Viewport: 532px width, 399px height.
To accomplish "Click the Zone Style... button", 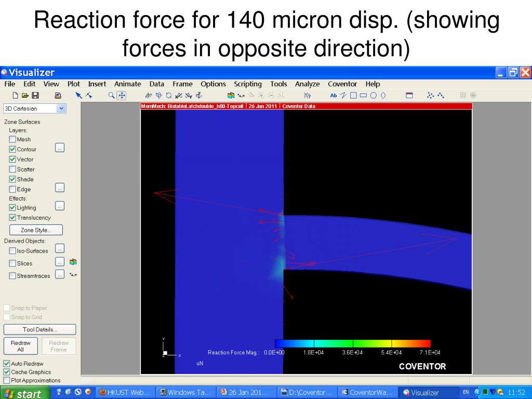I will coord(36,230).
